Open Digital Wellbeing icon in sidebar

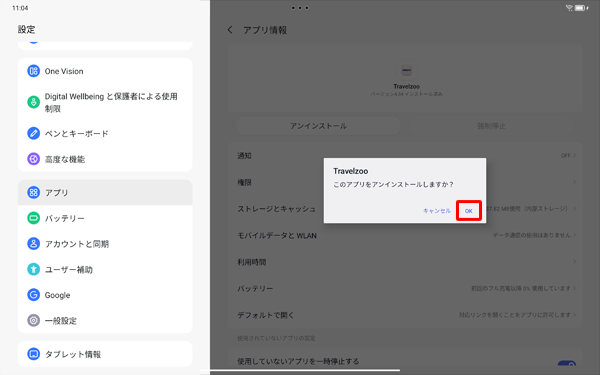[x=33, y=102]
